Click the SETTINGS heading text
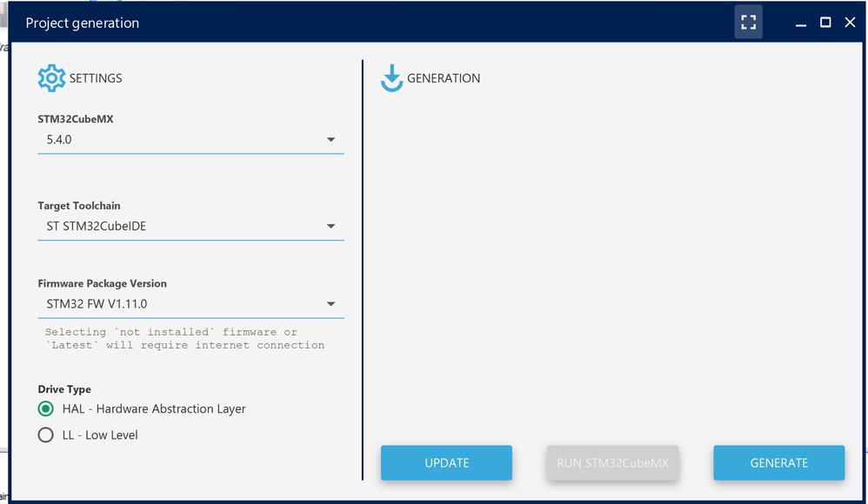The height and width of the screenshot is (504, 868). [96, 78]
